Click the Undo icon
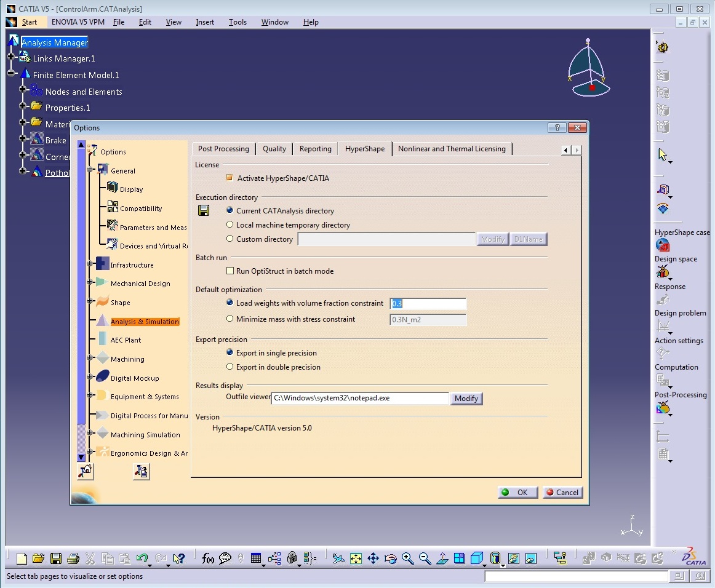This screenshot has width=715, height=588. pyautogui.click(x=142, y=558)
